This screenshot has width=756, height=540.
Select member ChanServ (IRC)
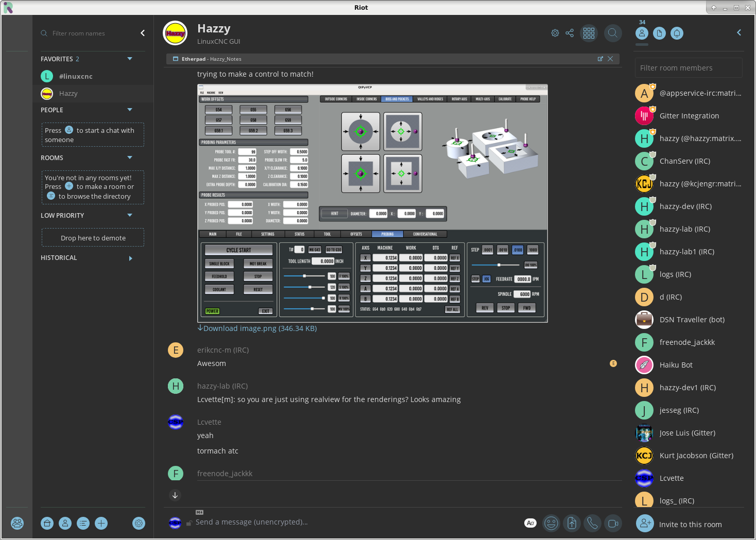[688, 161]
